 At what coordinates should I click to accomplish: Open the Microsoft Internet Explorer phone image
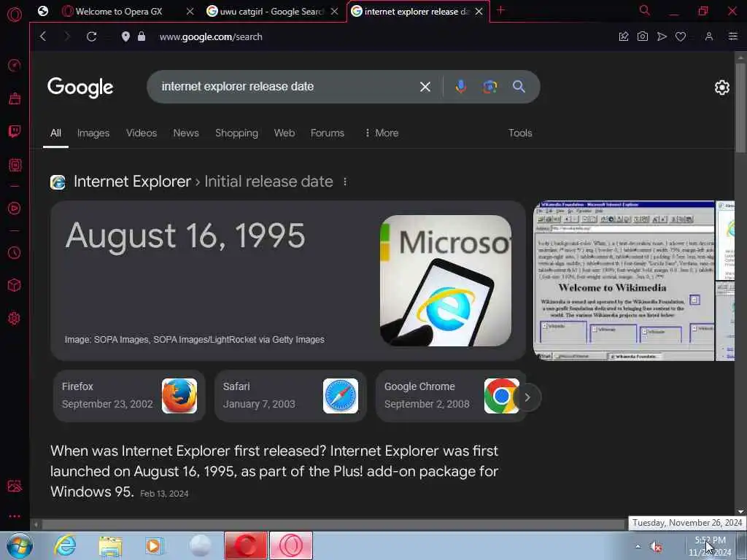click(x=446, y=281)
